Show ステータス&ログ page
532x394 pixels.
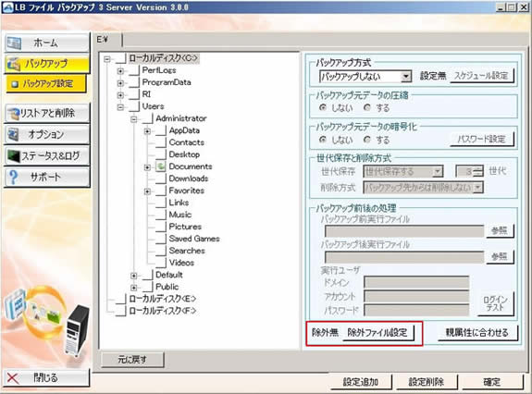click(47, 156)
